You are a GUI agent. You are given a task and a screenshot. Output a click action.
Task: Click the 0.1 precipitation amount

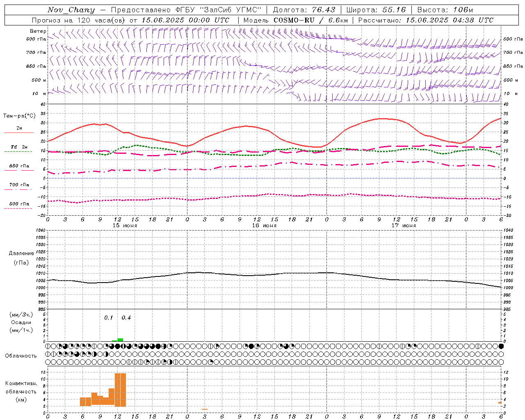click(108, 318)
